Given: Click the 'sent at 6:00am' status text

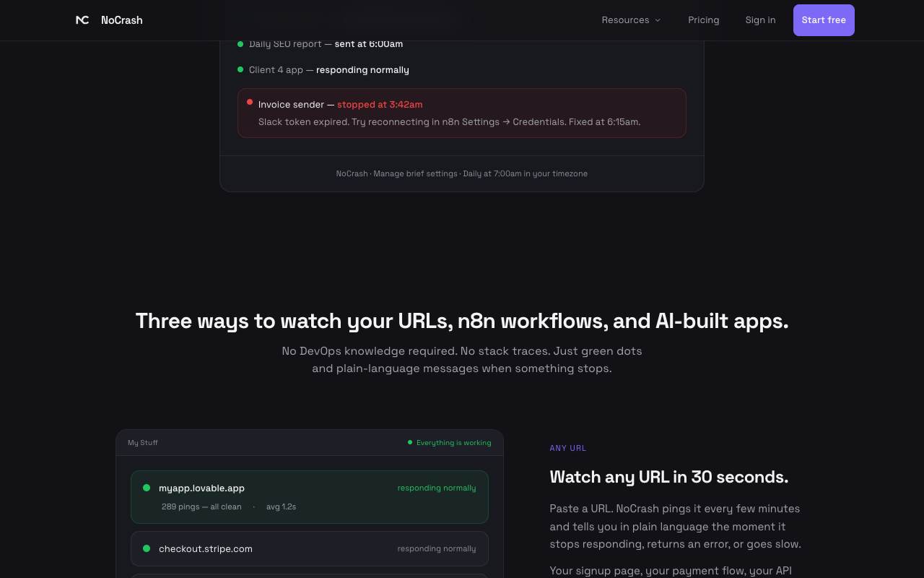Looking at the screenshot, I should [369, 44].
